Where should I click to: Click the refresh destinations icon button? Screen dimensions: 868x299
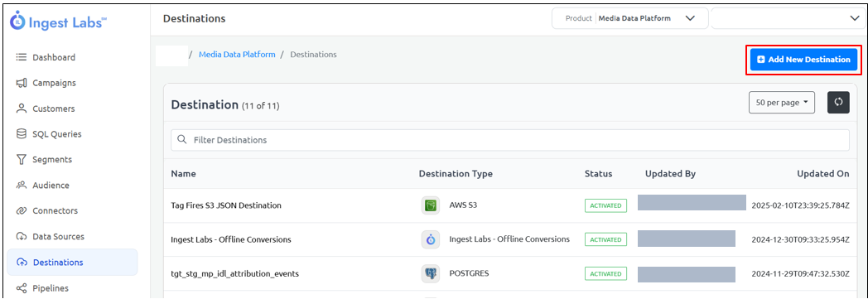(x=838, y=103)
